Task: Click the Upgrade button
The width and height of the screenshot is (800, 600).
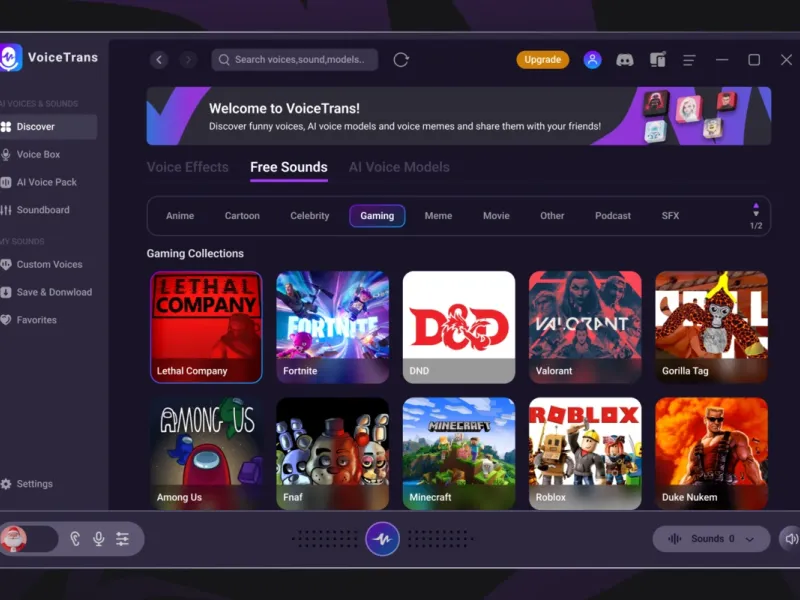Action: [542, 60]
